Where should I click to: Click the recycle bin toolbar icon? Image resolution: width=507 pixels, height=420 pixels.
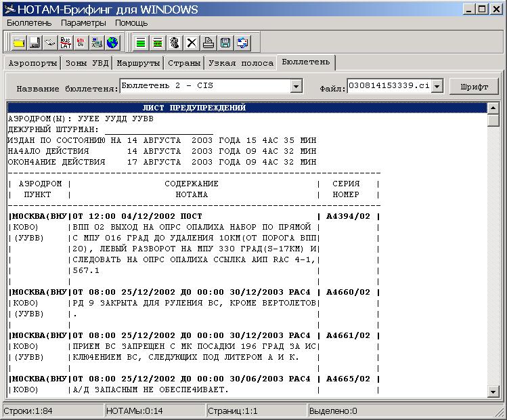[x=175, y=43]
